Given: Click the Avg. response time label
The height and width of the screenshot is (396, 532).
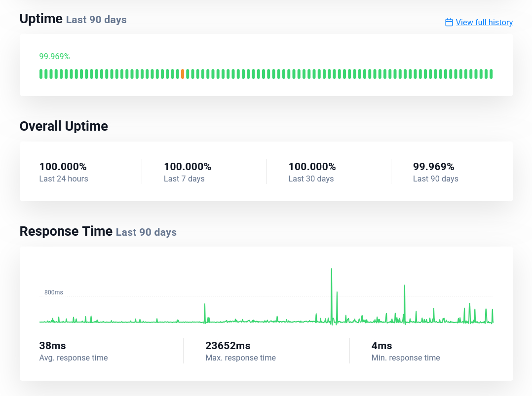Looking at the screenshot, I should coord(73,358).
